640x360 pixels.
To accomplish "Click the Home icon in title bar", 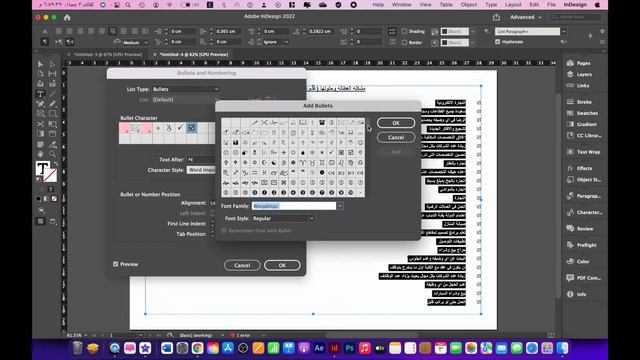I will click(x=67, y=18).
